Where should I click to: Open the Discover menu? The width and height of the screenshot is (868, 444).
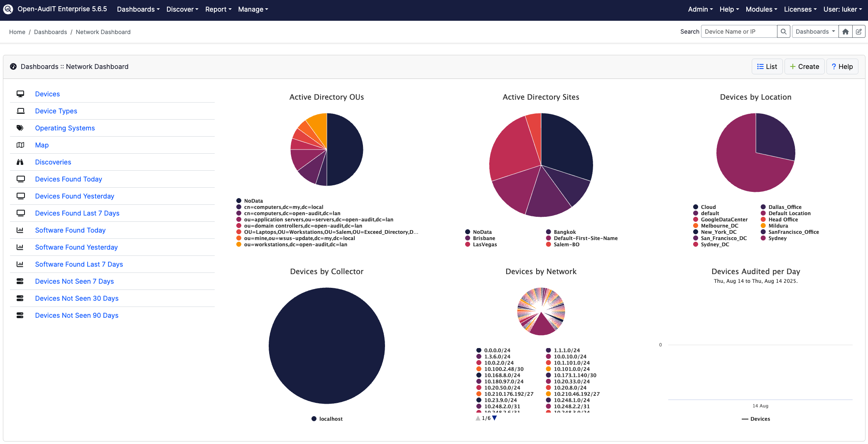pos(182,9)
